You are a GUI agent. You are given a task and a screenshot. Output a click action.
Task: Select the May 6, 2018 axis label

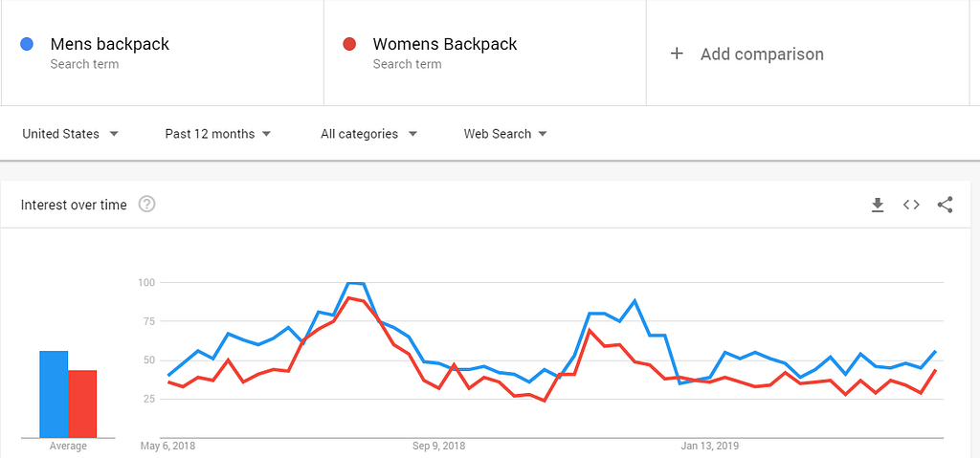167,446
